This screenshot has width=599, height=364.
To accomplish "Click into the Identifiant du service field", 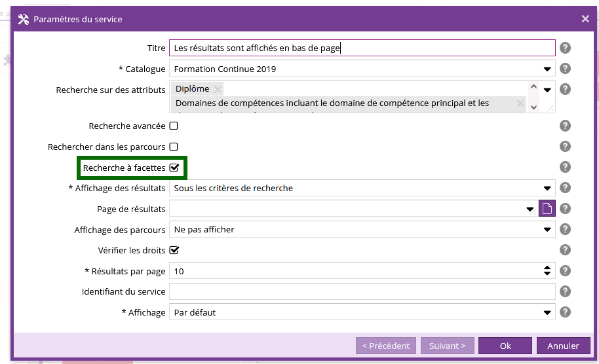I will [x=362, y=292].
